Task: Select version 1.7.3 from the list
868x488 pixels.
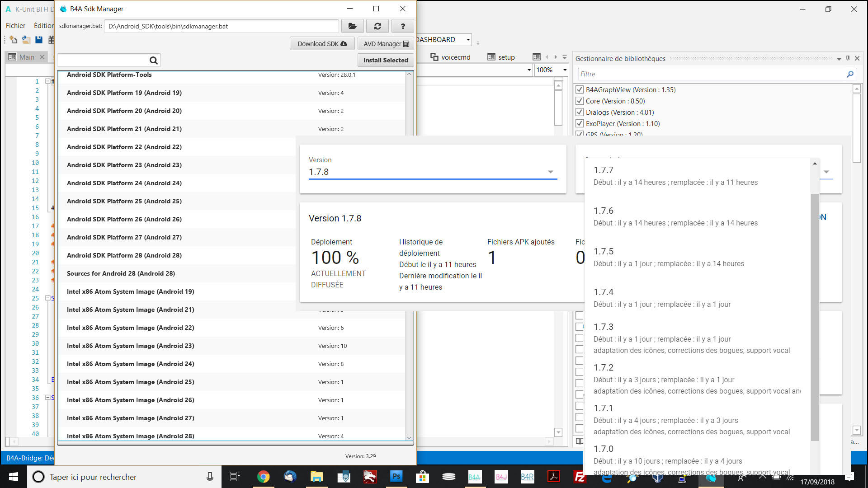Action: point(697,338)
